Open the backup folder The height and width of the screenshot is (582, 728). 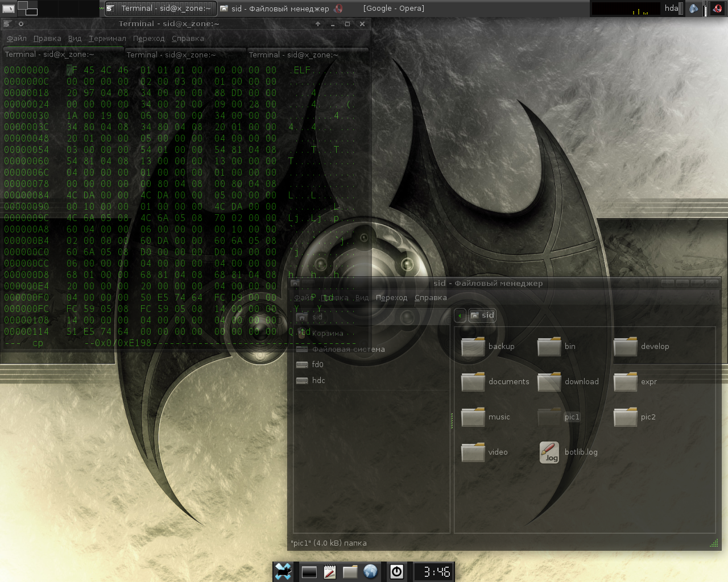point(487,347)
